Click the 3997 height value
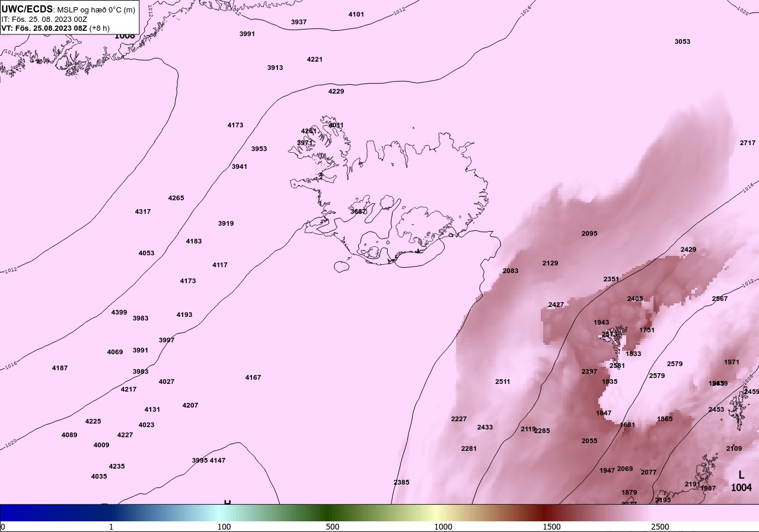This screenshot has height=532, width=759. pyautogui.click(x=167, y=340)
